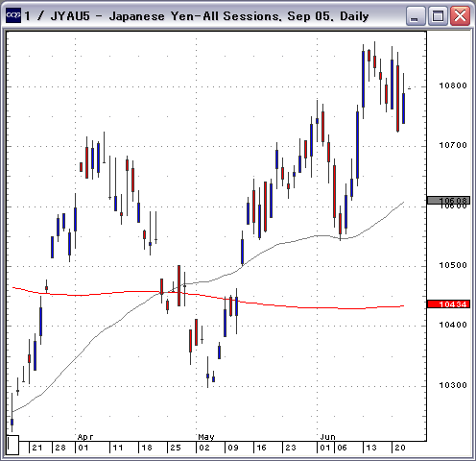Minimize the Japanese Yen chart window
476x461 pixels.
point(416,15)
